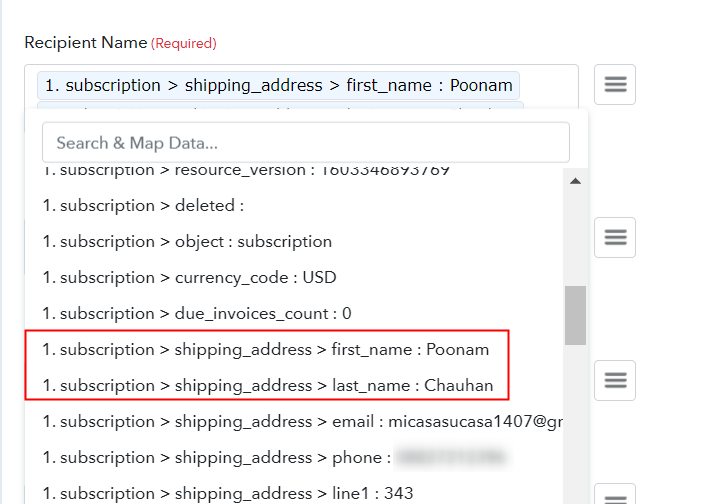Click the scrollbar up arrow
Viewport: 726px width, 504px height.
(x=575, y=181)
